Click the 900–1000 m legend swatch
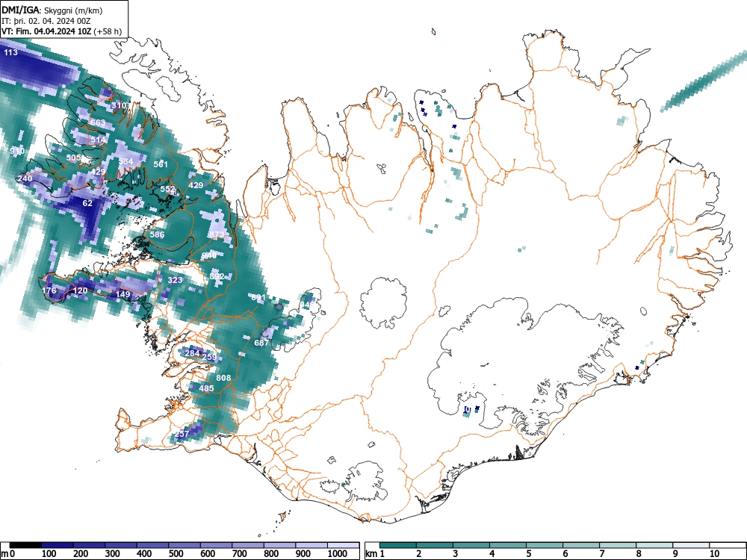Viewport: 747px width, 560px height. pos(311,545)
